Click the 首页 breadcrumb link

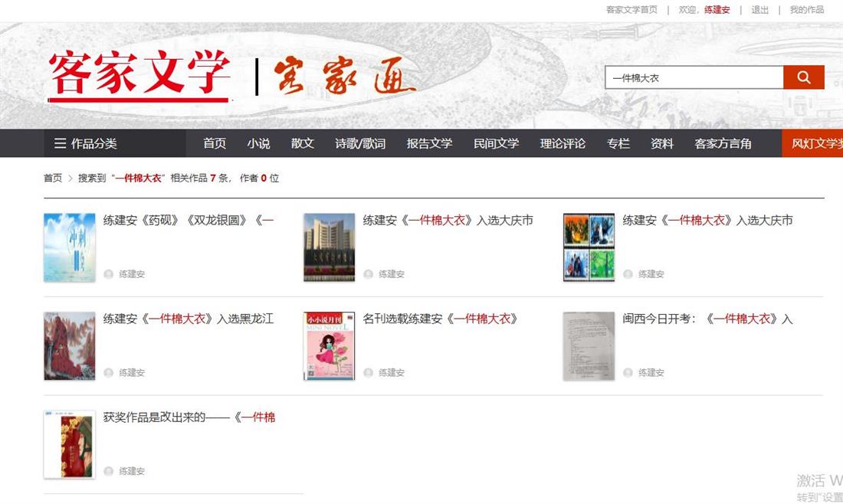coord(53,178)
